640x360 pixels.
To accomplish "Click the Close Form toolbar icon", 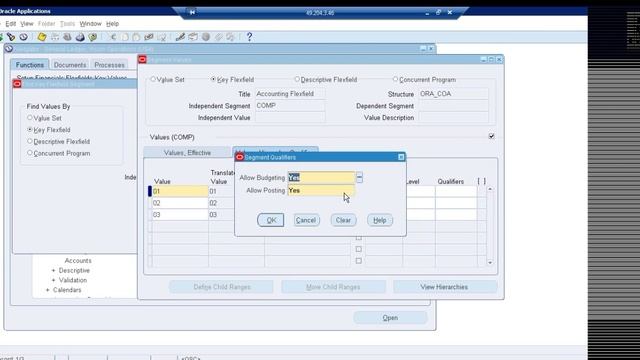I will pos(93,37).
